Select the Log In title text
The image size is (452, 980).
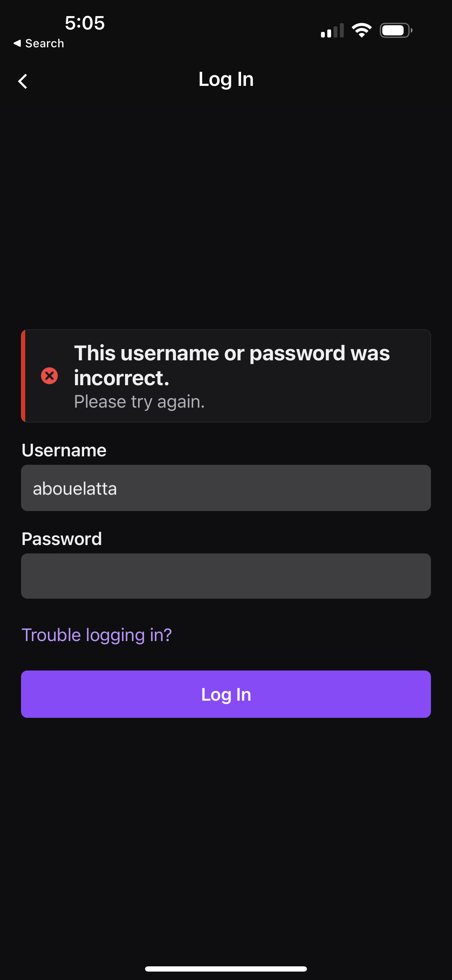pos(226,79)
